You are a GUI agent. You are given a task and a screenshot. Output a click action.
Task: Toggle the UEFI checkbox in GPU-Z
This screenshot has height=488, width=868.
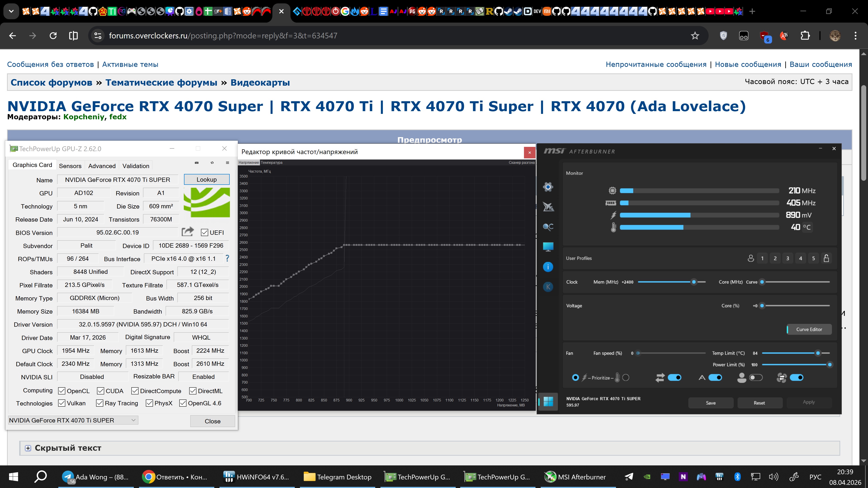(x=204, y=232)
